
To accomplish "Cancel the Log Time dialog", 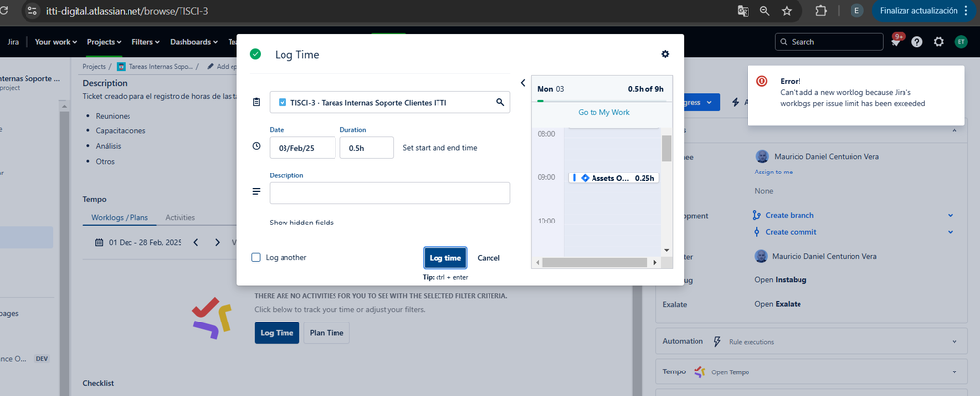I will pyautogui.click(x=489, y=258).
